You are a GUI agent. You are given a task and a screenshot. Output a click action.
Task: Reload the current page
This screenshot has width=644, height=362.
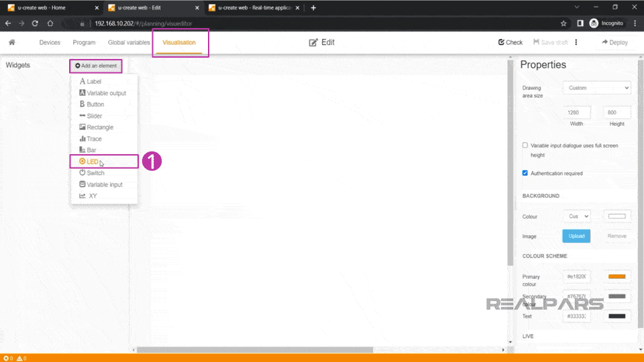(36, 23)
